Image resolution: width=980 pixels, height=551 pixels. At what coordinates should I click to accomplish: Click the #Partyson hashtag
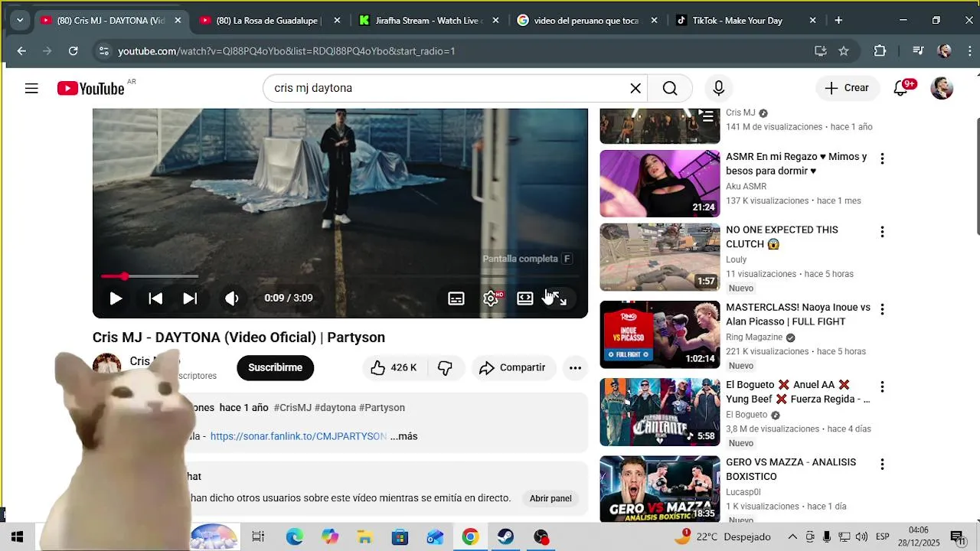click(381, 408)
